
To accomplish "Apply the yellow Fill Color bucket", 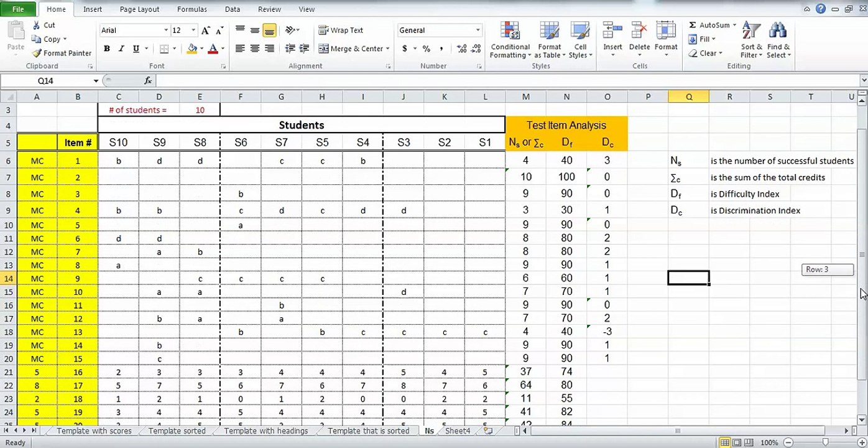I will click(192, 49).
